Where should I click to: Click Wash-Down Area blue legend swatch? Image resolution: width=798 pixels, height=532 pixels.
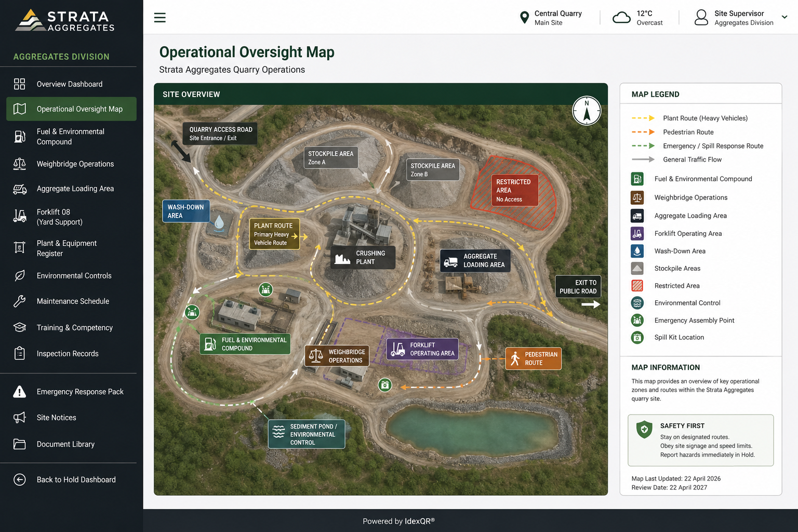pos(637,251)
